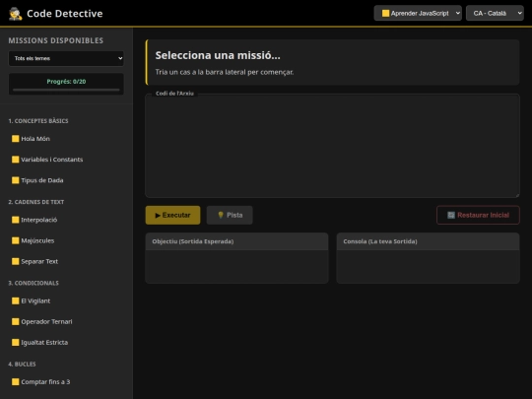Image resolution: width=532 pixels, height=399 pixels.
Task: Open the CA - Català language dropdown
Action: [495, 13]
